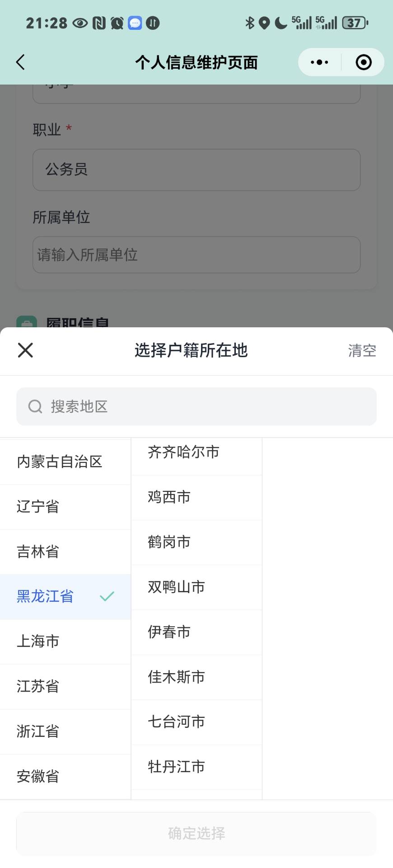Open the mini-program more options menu
Image resolution: width=393 pixels, height=868 pixels.
(319, 62)
